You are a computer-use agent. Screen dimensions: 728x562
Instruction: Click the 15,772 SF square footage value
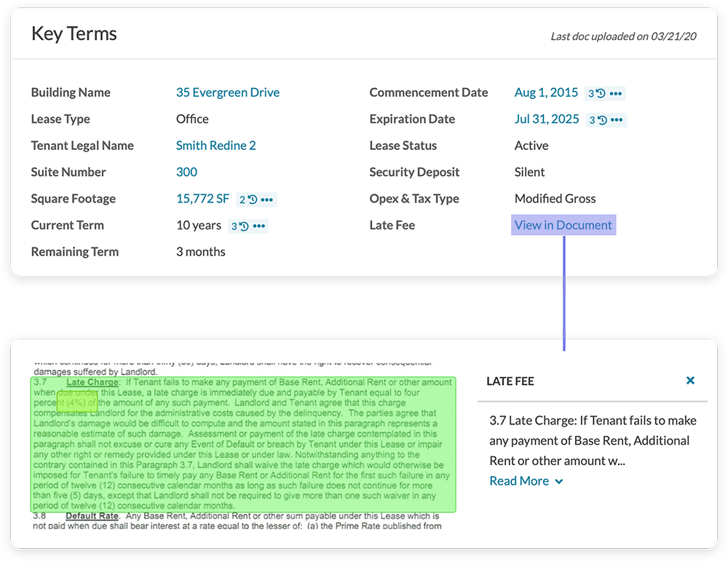(x=202, y=199)
